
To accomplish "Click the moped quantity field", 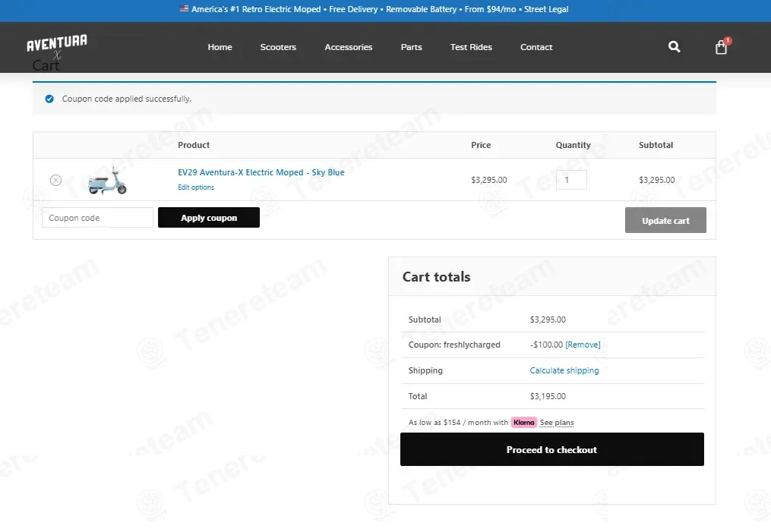I will (x=571, y=180).
